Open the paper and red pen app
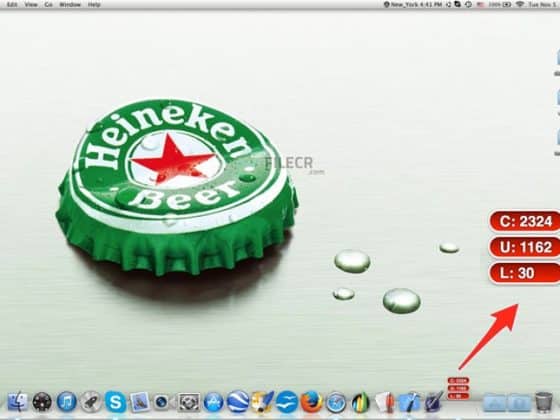 coord(385,402)
